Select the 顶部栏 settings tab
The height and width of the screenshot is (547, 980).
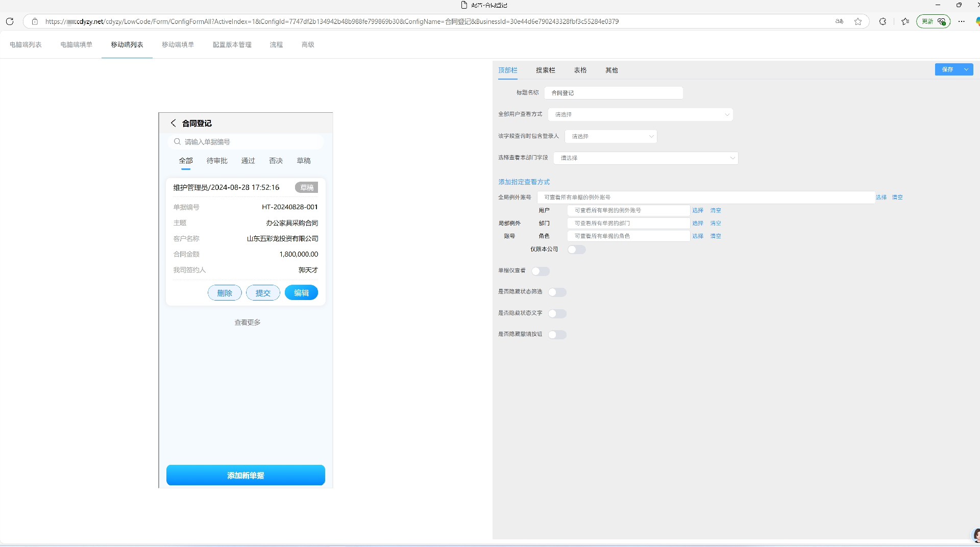(x=508, y=70)
